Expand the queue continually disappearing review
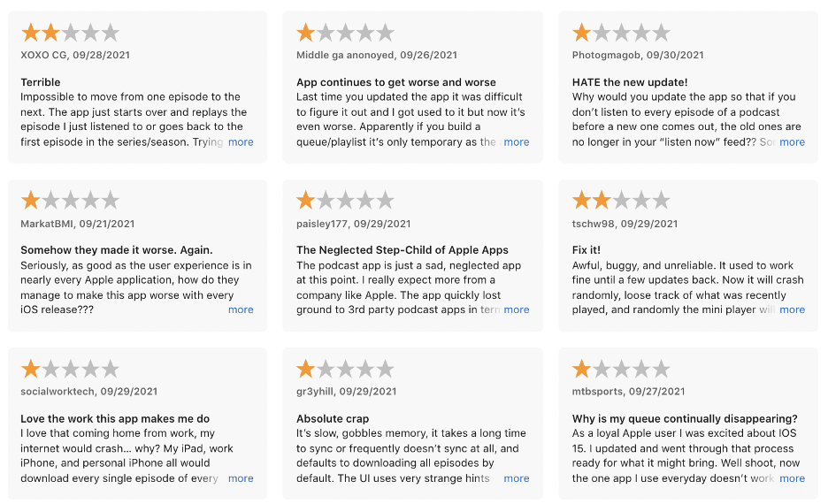828x504 pixels. click(792, 478)
